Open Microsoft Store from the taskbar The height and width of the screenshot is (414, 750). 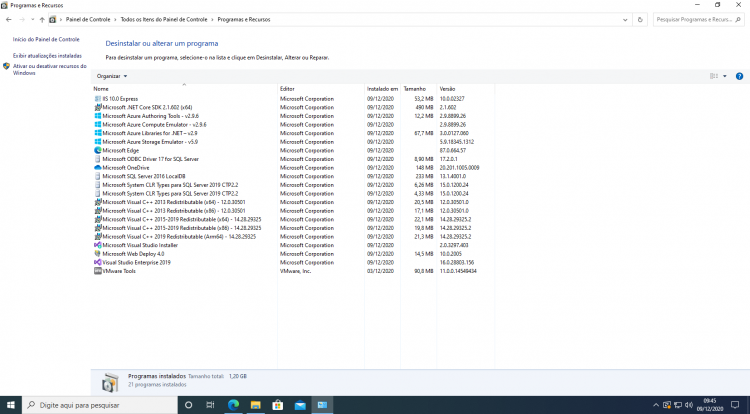pos(277,405)
